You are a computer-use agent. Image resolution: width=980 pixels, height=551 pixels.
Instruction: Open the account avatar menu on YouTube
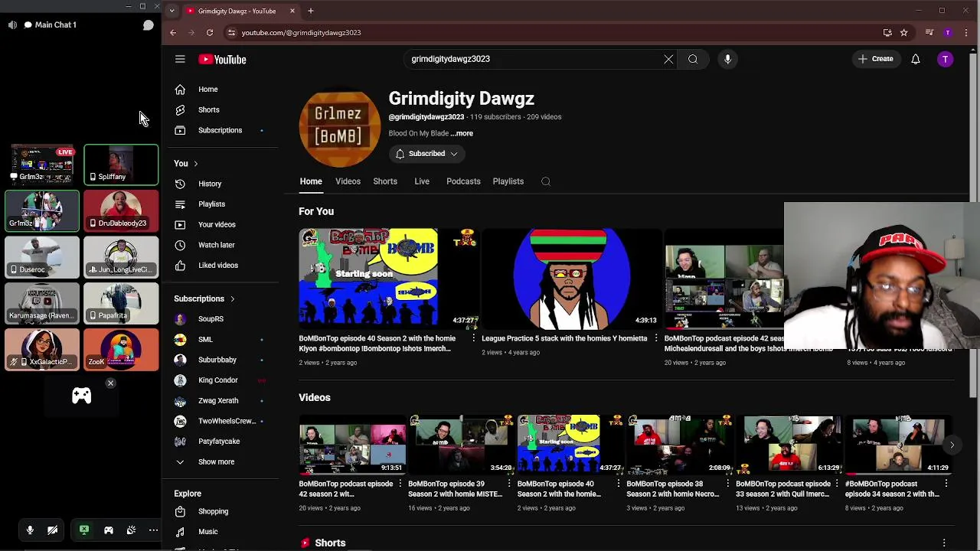[946, 59]
